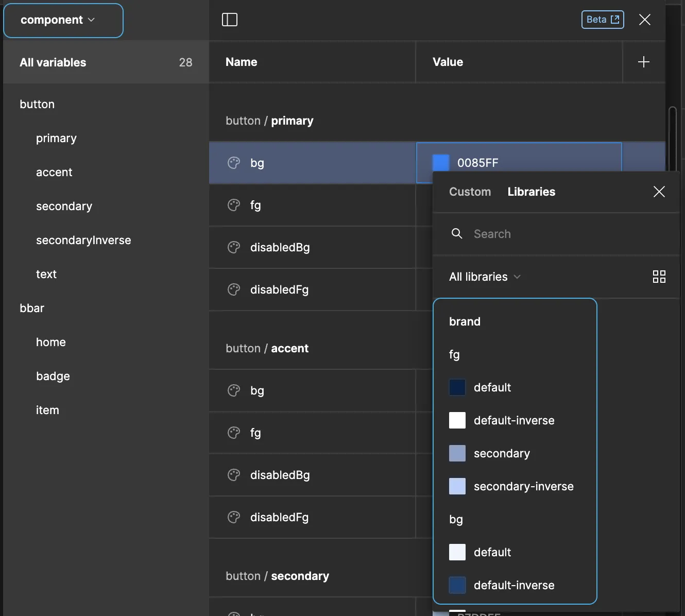The height and width of the screenshot is (616, 685).
Task: Click palette icon of accent disabledBg variable
Action: coord(234,475)
